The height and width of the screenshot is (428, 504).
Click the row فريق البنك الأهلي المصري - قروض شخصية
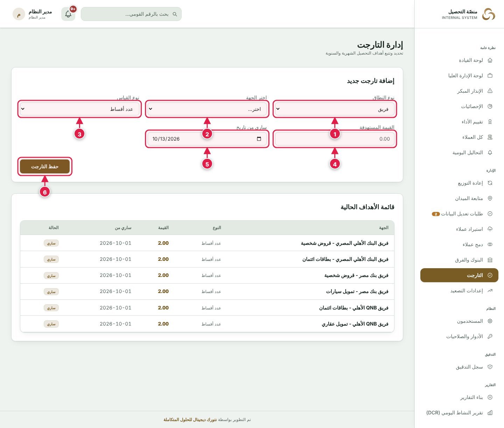point(207,243)
